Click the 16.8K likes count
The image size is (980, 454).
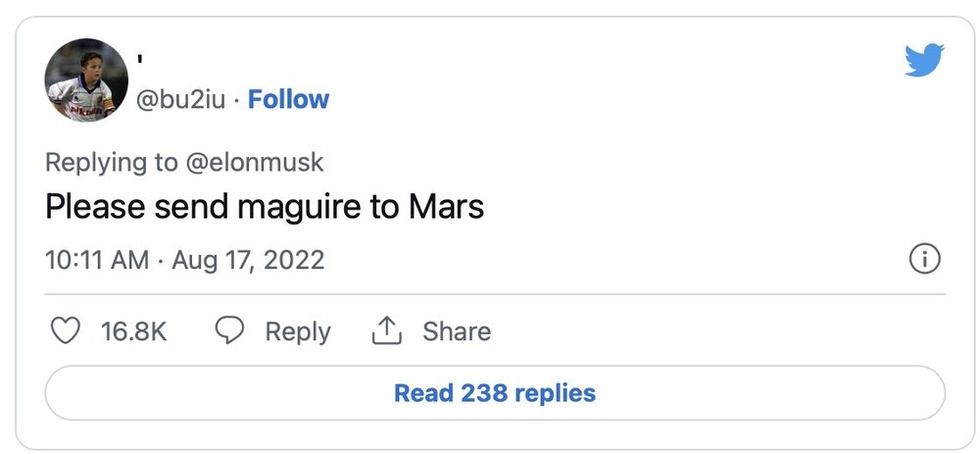click(x=133, y=331)
